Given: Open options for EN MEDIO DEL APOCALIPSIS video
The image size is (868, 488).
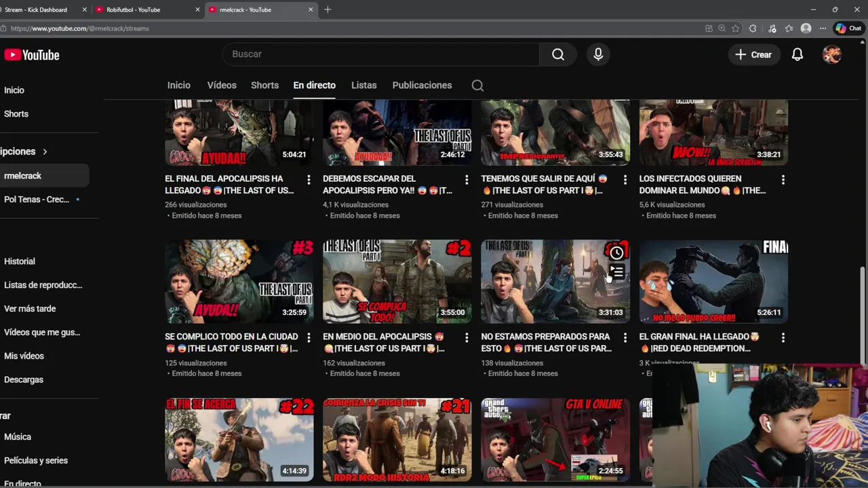Looking at the screenshot, I should tap(467, 338).
